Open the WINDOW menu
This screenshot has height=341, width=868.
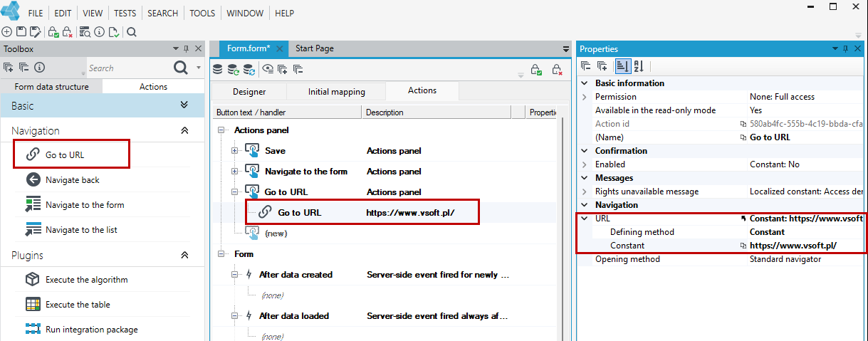[x=245, y=14]
